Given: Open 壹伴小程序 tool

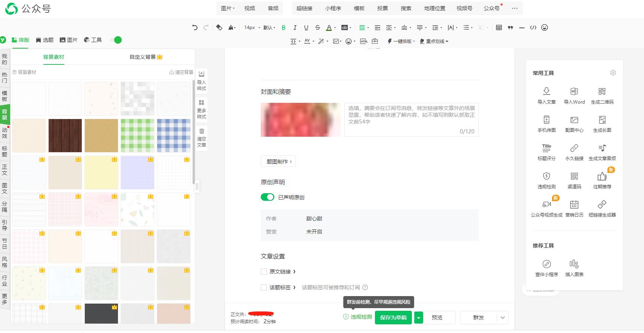Looking at the screenshot, I should [x=546, y=268].
